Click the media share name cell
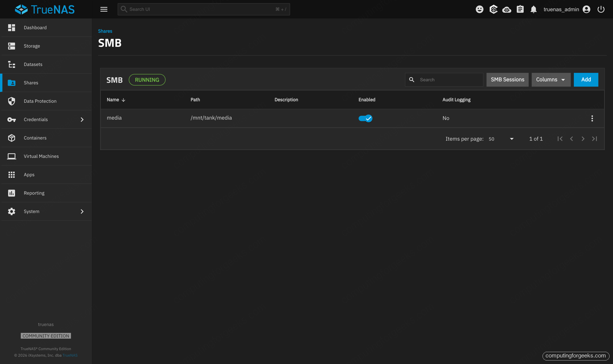The height and width of the screenshot is (364, 613). click(114, 118)
